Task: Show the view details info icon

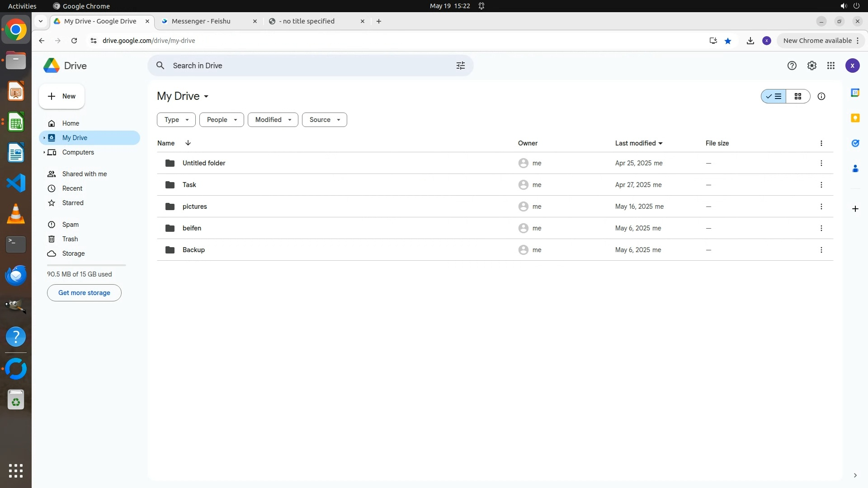Action: [821, 96]
